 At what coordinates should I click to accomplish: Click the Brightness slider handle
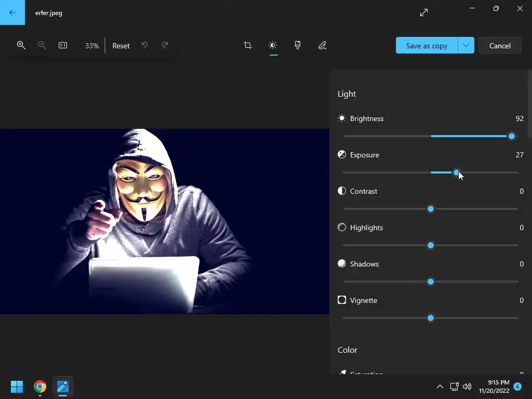pyautogui.click(x=512, y=137)
